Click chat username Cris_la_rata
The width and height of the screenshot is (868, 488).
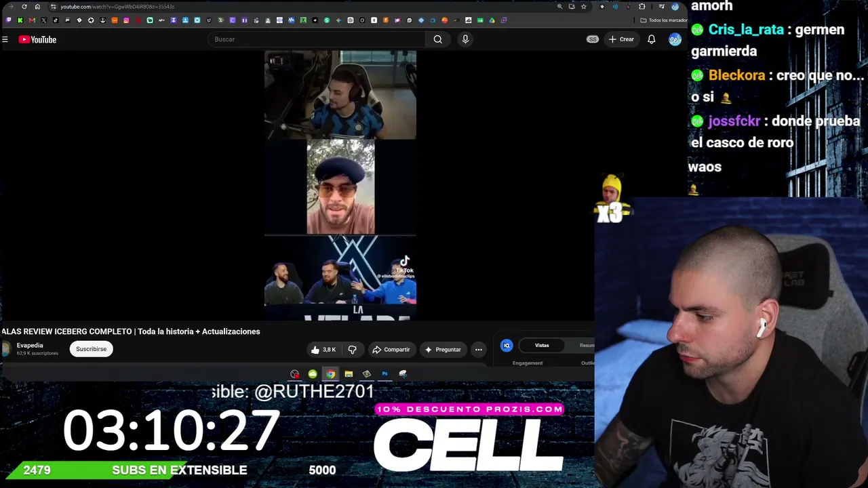[x=746, y=30]
